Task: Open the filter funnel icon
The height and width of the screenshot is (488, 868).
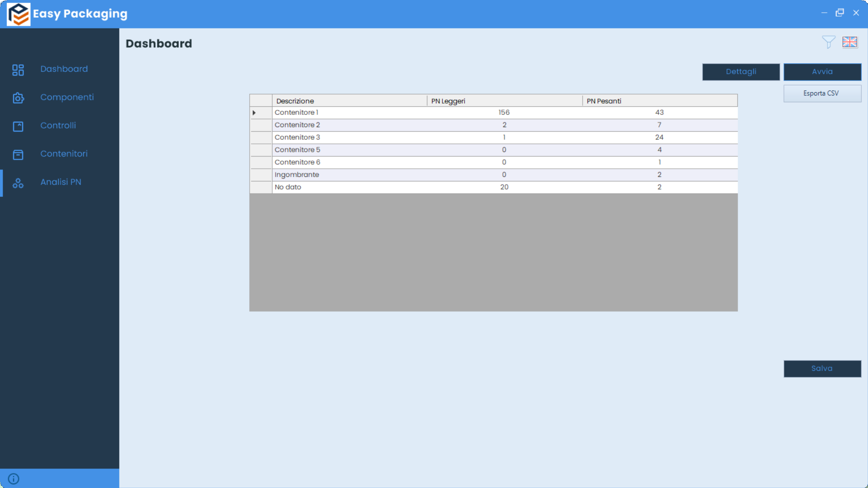Action: click(x=828, y=43)
